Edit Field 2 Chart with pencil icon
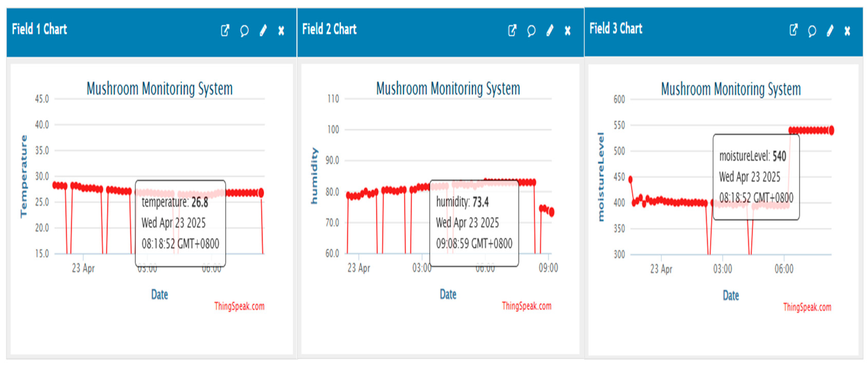868x368 pixels. coord(550,31)
